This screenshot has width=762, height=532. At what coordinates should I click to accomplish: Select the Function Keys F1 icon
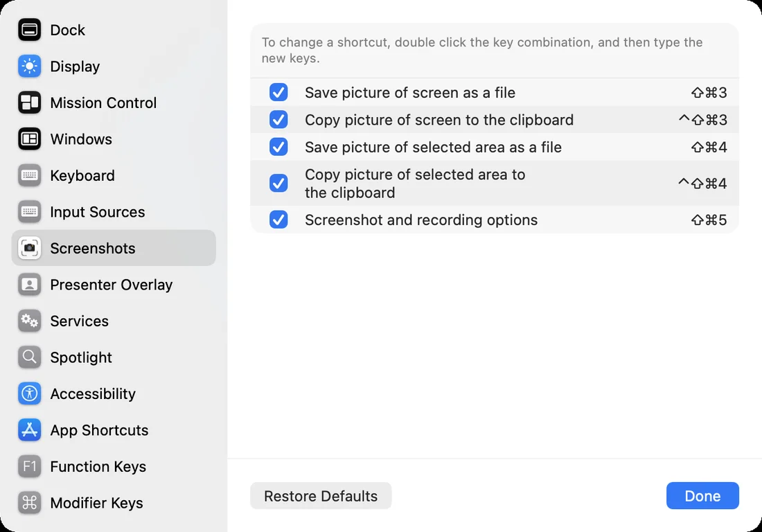coord(30,466)
